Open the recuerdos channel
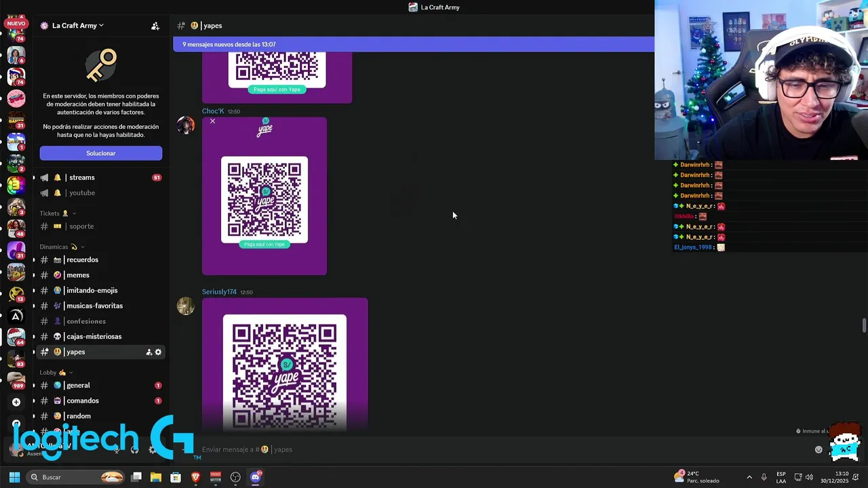 pos(100,260)
